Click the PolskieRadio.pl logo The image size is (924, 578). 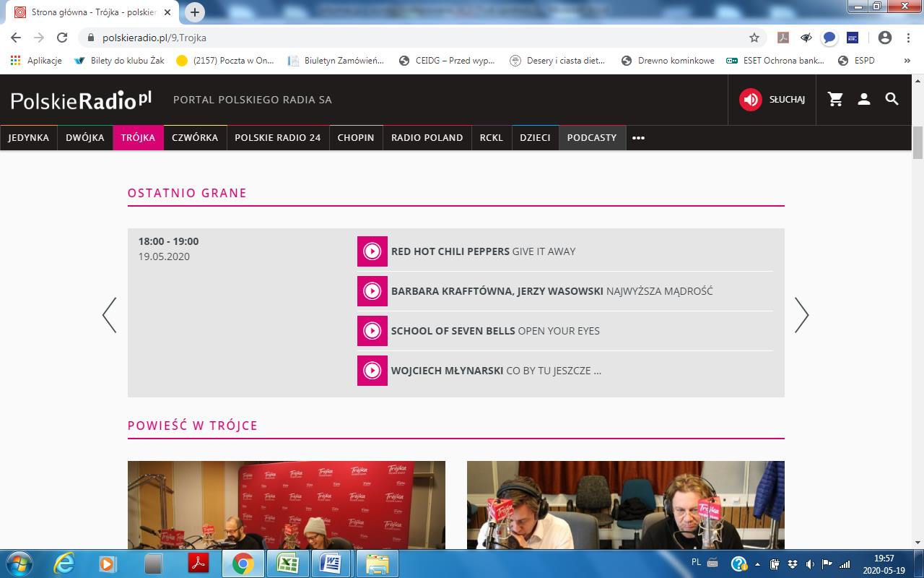pos(82,100)
